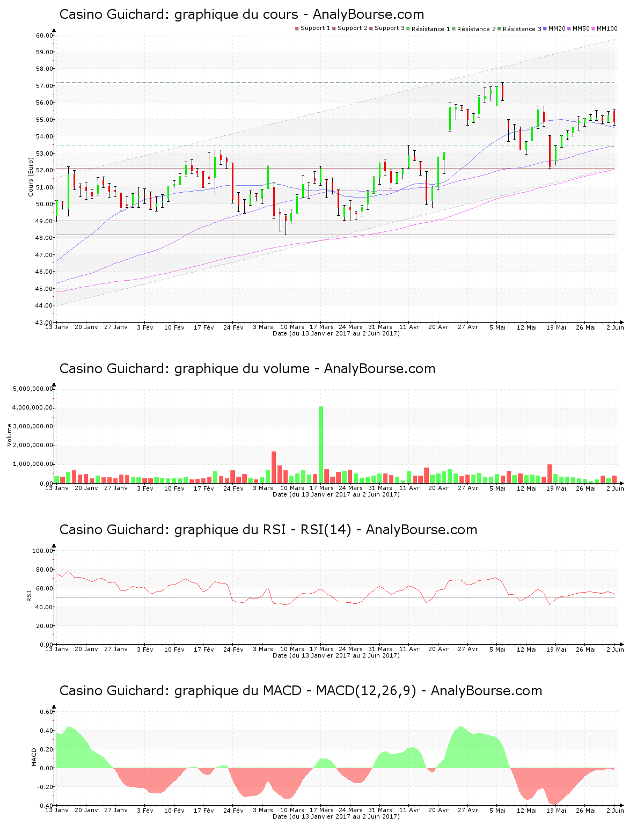Viewport: 644px width, 832px height.
Task: Click the date range caption under RSI chart
Action: 336,655
